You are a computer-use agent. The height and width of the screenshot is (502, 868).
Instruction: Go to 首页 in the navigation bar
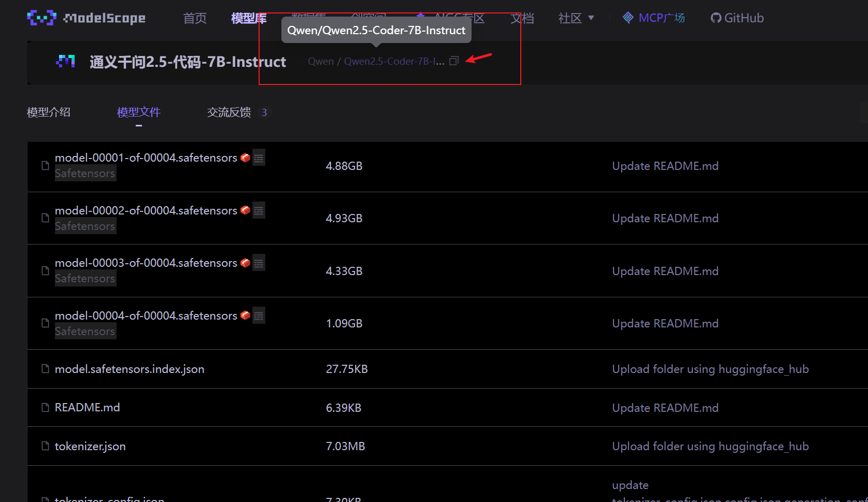[x=195, y=18]
